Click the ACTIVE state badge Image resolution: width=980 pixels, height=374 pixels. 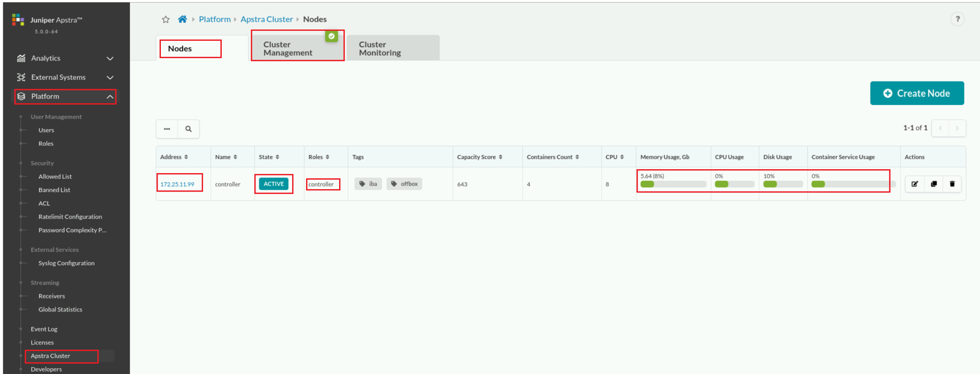(x=274, y=184)
